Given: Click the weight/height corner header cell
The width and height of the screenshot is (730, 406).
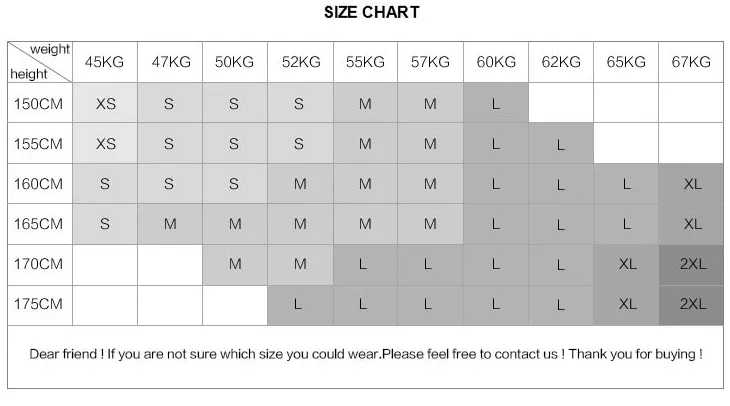Looking at the screenshot, I should click(x=40, y=62).
